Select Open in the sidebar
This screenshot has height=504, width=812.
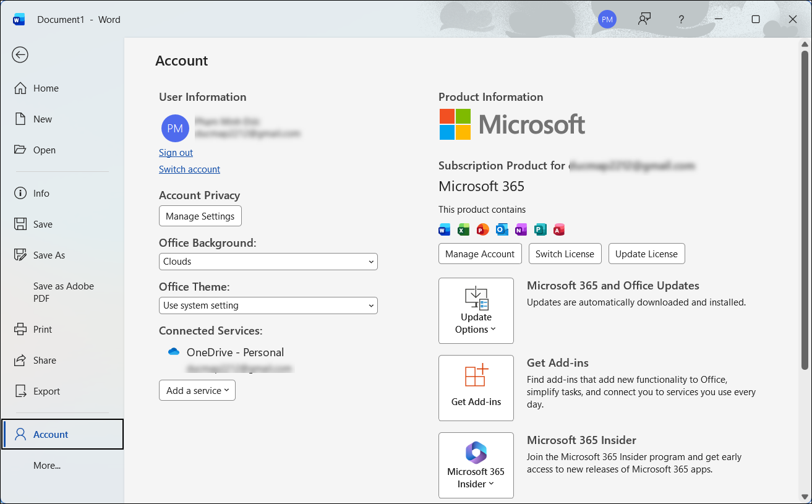(x=62, y=150)
